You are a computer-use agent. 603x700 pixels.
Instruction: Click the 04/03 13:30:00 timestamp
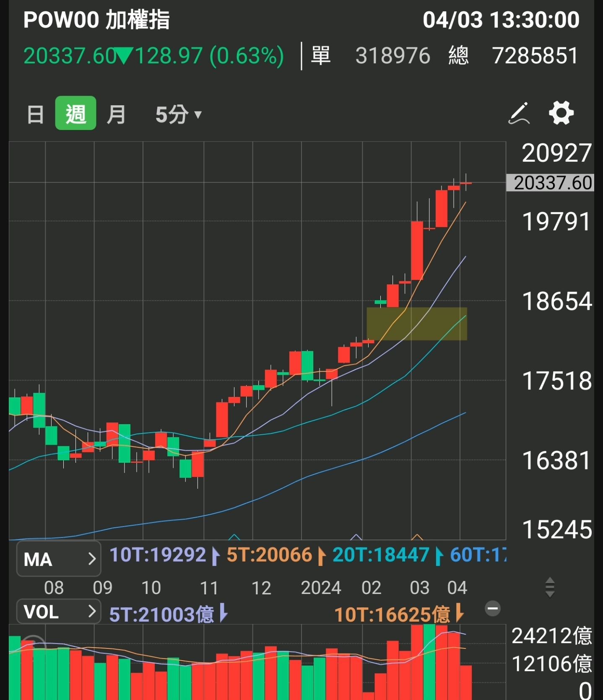[501, 20]
